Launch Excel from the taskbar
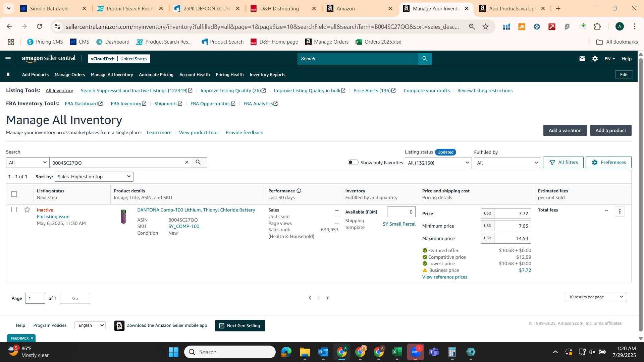The image size is (644, 362). pyautogui.click(x=397, y=352)
